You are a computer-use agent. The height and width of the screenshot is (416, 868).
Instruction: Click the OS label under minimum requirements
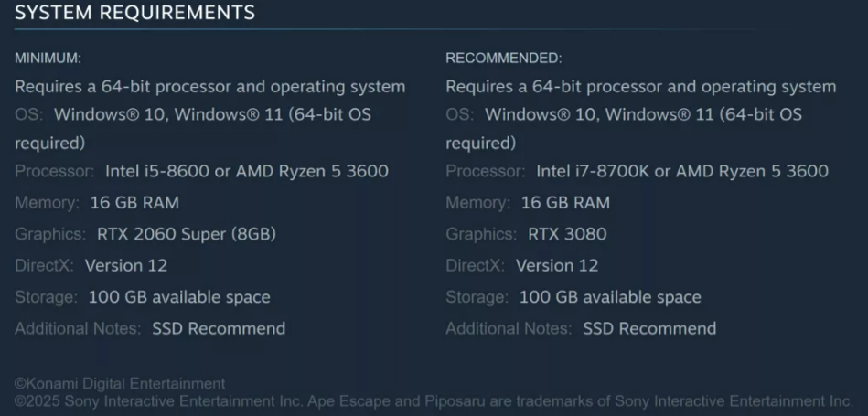(28, 115)
